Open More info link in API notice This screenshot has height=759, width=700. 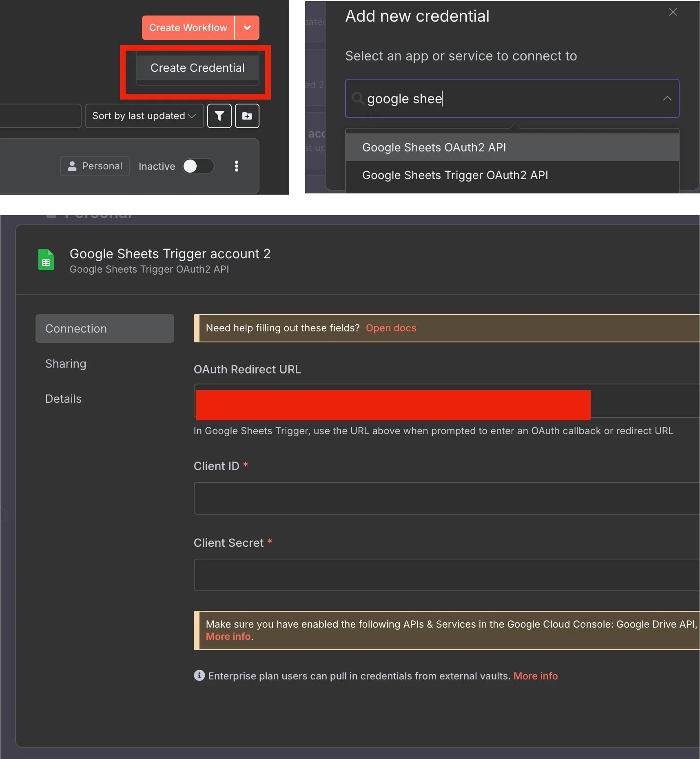click(x=228, y=637)
